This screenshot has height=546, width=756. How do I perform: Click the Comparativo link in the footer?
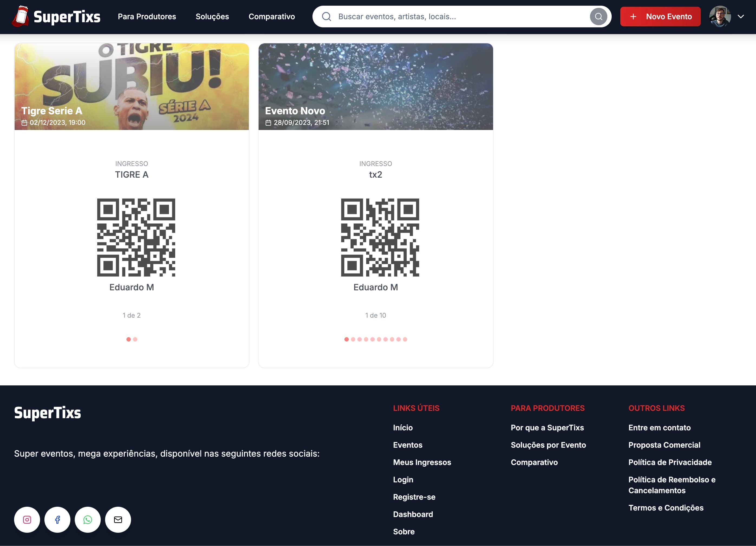pos(534,462)
